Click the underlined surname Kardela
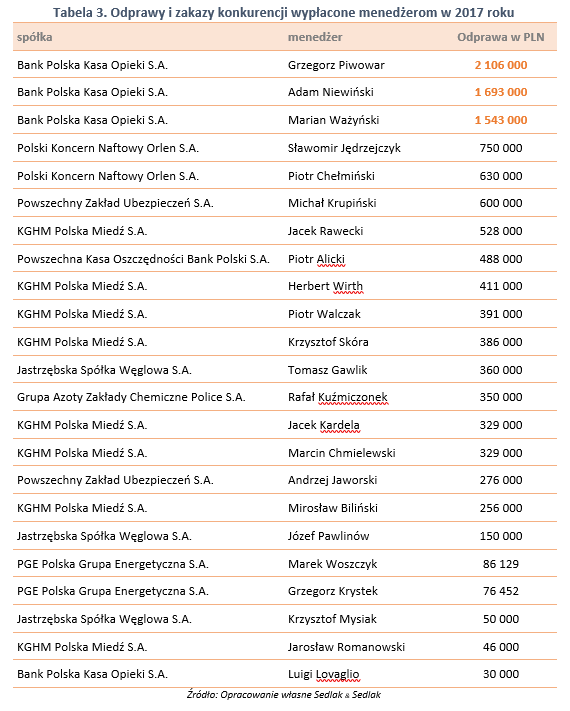This screenshot has width=570, height=711. (x=340, y=425)
